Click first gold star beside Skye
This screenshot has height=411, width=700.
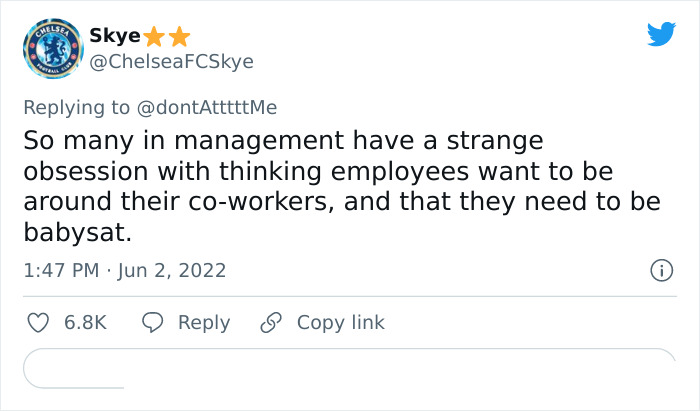[x=154, y=37]
